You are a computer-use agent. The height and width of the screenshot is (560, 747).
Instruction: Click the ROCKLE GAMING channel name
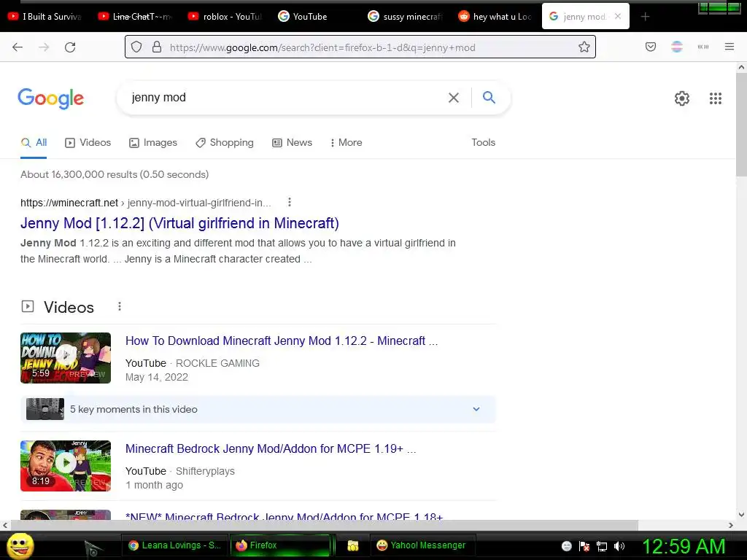[x=217, y=363]
